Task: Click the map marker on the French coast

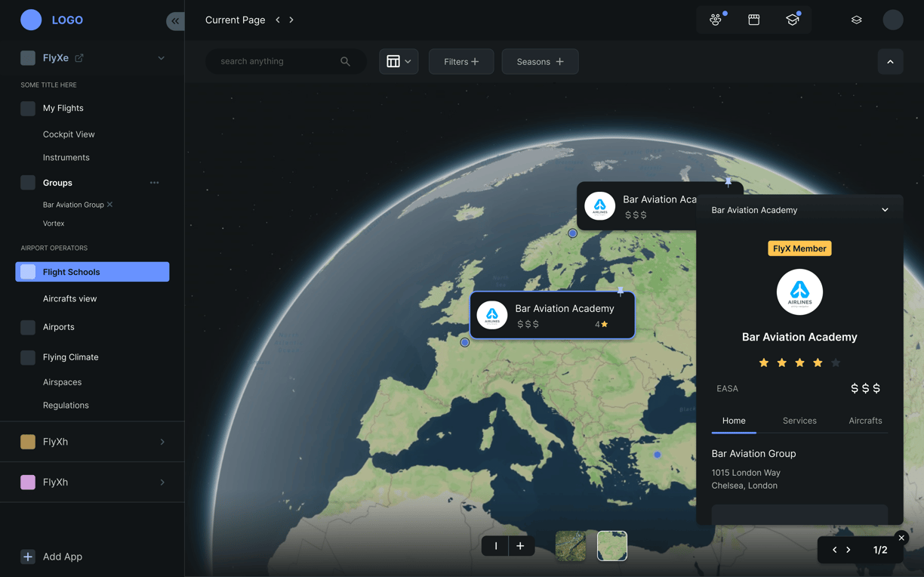Action: click(465, 342)
